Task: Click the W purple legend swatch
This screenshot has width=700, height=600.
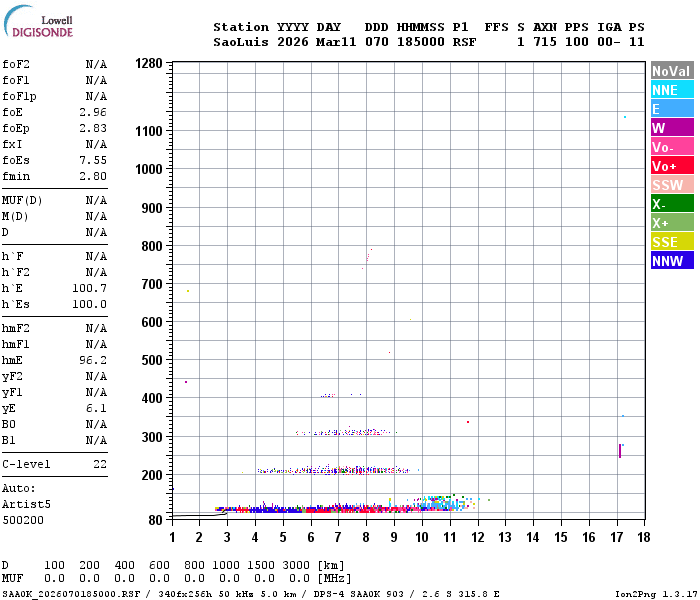Action: pos(672,128)
